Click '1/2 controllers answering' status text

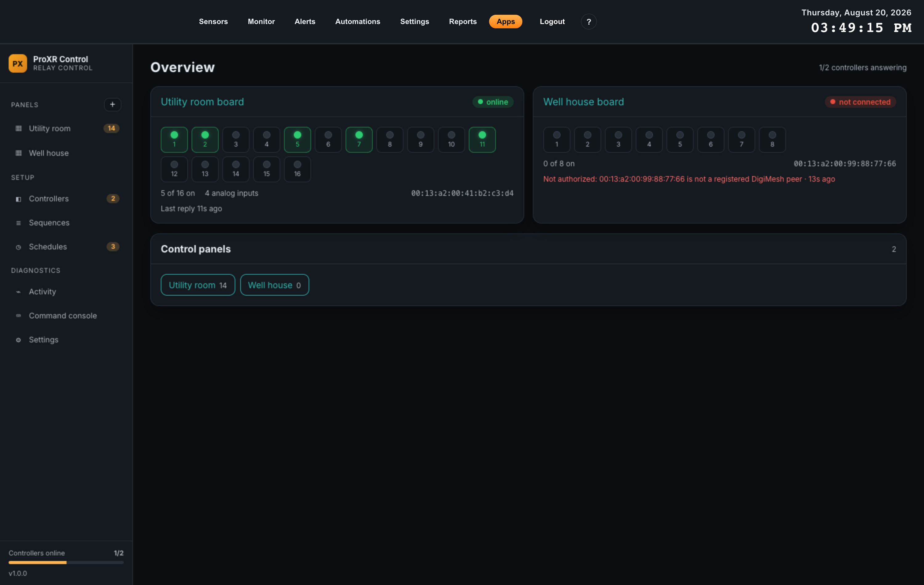pos(863,67)
